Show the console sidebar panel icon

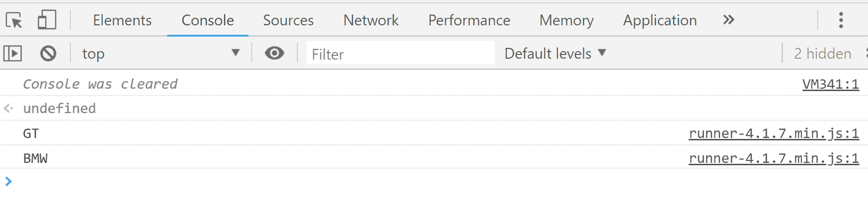(x=13, y=54)
